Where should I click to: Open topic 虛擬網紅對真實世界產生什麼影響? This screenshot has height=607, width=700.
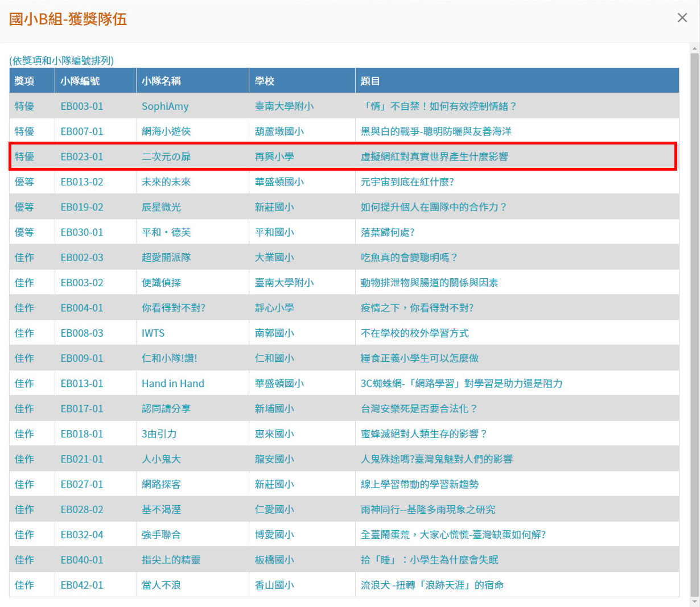click(434, 156)
